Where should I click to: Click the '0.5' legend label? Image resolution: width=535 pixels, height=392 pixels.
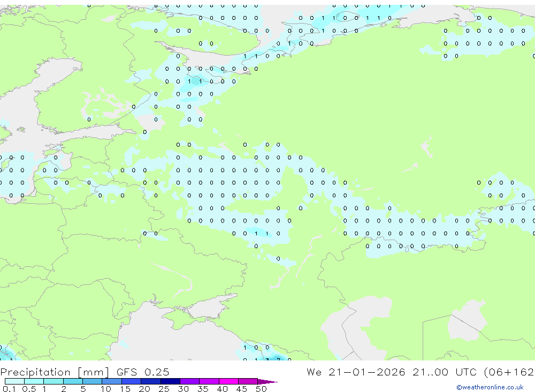pos(29,389)
